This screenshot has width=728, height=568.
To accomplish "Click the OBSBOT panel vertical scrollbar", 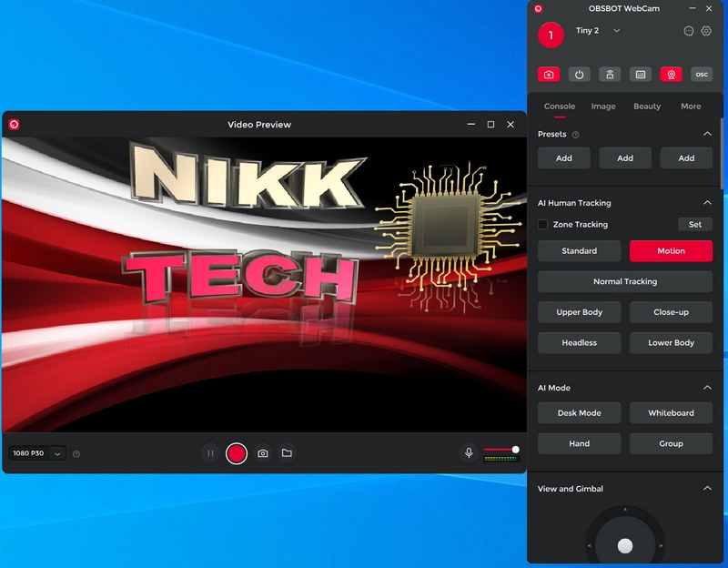I will point(722,154).
